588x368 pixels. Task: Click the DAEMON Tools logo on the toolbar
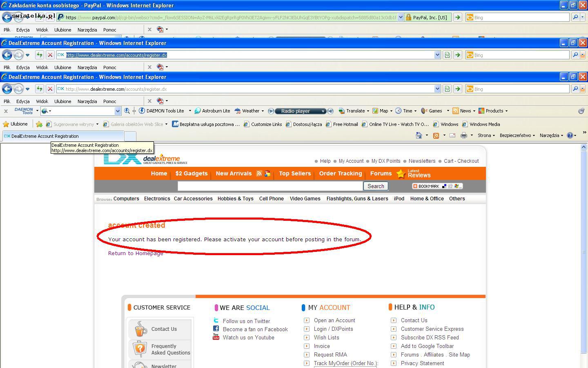coord(24,111)
